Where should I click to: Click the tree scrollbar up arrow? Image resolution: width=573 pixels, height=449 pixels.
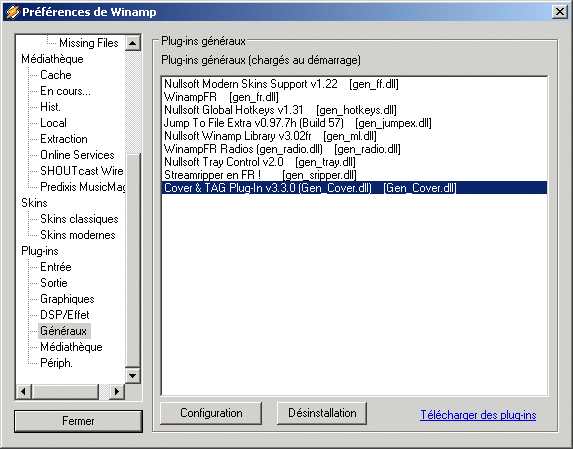[x=133, y=43]
